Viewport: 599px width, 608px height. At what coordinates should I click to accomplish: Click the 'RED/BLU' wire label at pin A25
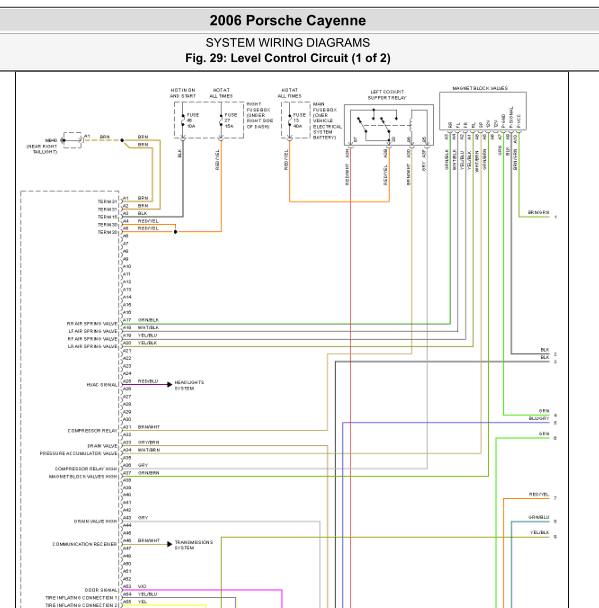click(x=148, y=381)
